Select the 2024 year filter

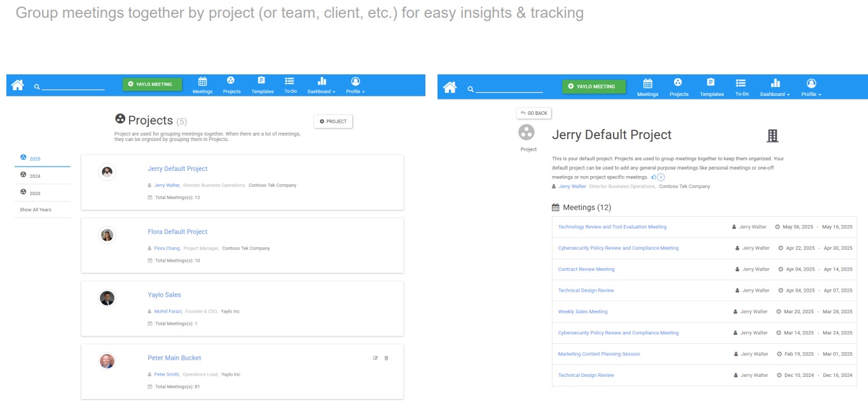[34, 175]
